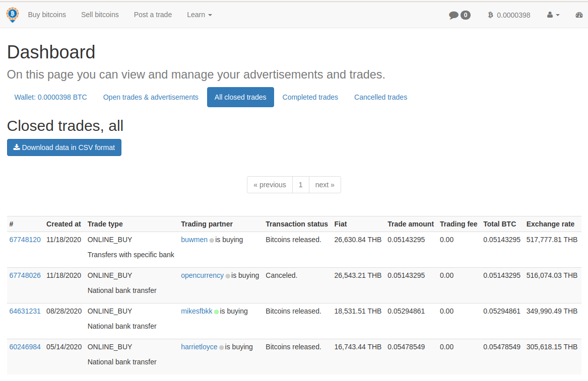Open the Wallet: 0.0000398 BTC tab
Image resolution: width=588 pixels, height=381 pixels.
pos(50,97)
